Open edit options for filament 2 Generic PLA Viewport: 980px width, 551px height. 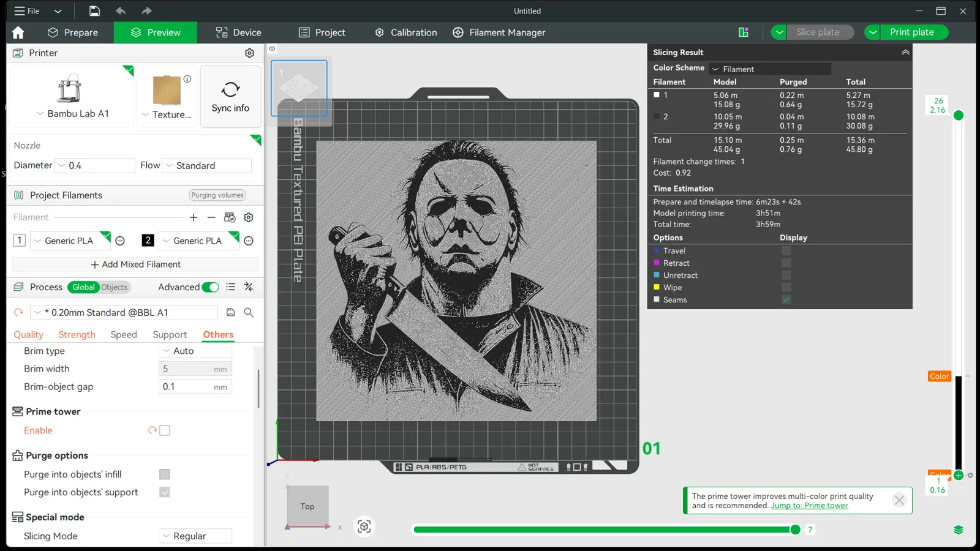tap(249, 241)
